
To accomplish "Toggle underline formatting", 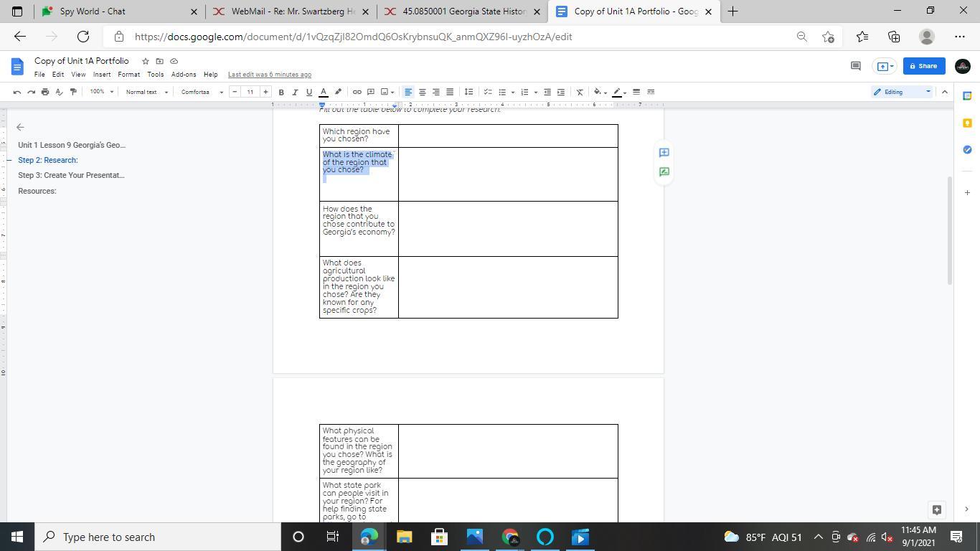I will coord(309,92).
